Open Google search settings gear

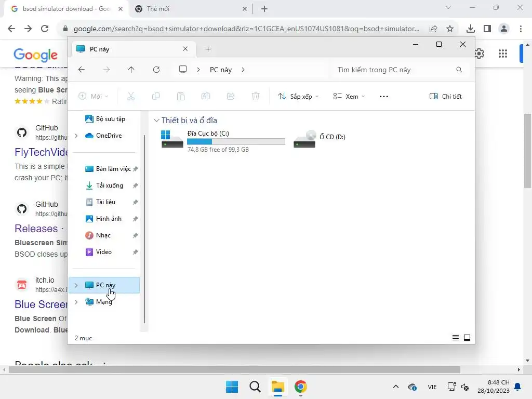[x=479, y=54]
